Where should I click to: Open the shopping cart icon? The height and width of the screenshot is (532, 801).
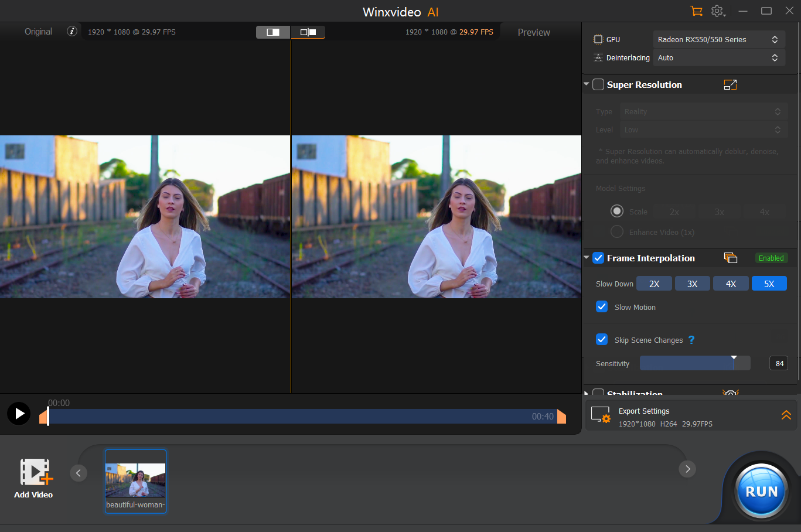click(696, 11)
